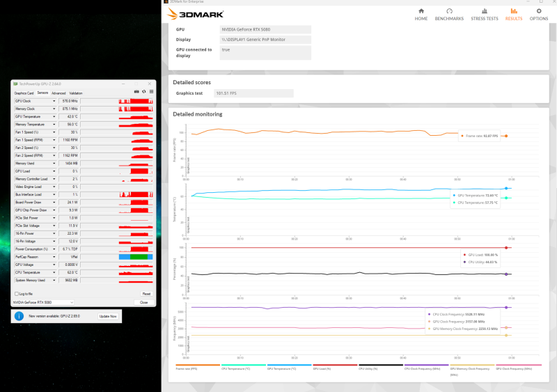Viewport: 557px width, 392px height.
Task: Click the 'GPU connected to display' true field
Action: click(x=265, y=53)
